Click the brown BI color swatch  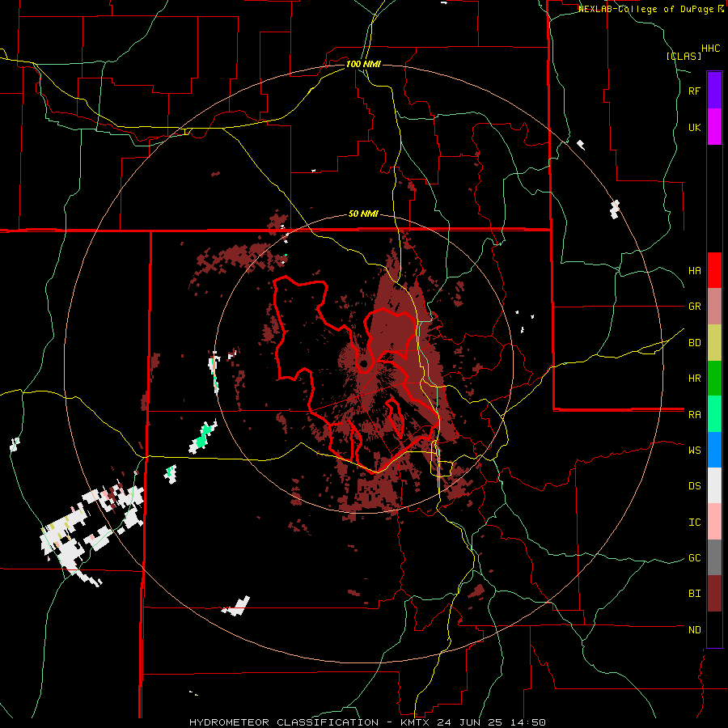pyautogui.click(x=714, y=594)
